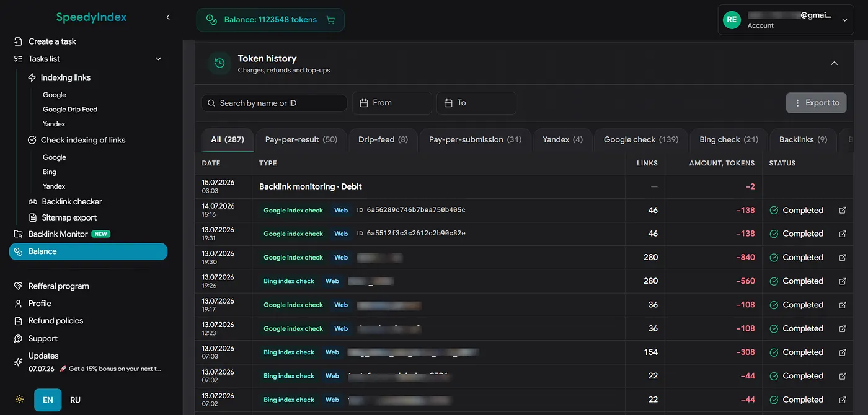Click the STATUS column header
The height and width of the screenshot is (415, 868).
coord(782,163)
